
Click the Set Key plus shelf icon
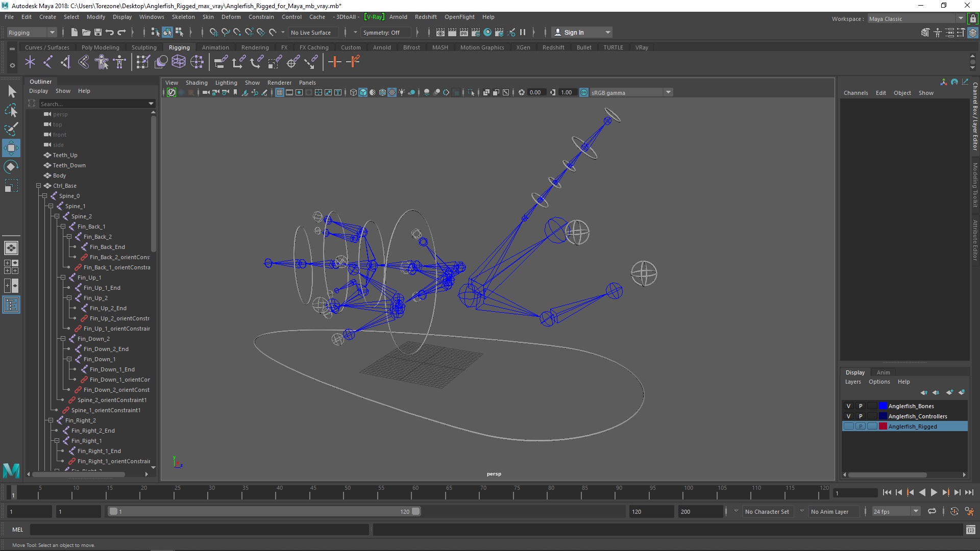tap(335, 62)
